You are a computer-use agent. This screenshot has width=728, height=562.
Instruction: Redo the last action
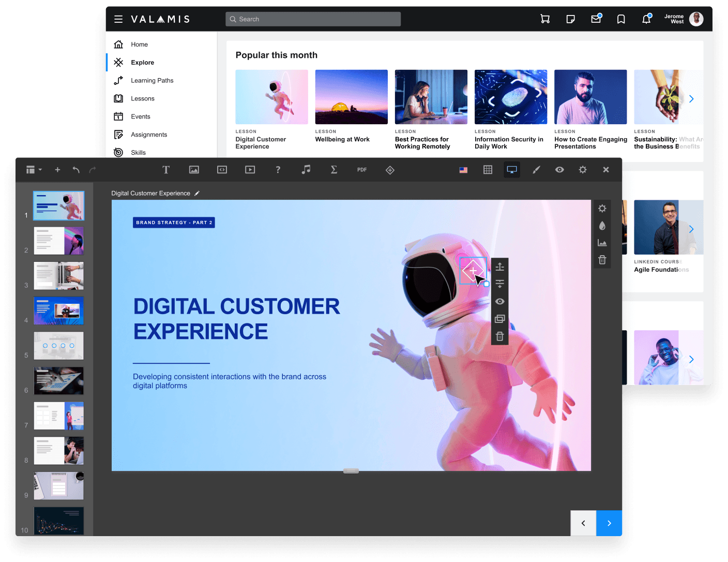(93, 170)
